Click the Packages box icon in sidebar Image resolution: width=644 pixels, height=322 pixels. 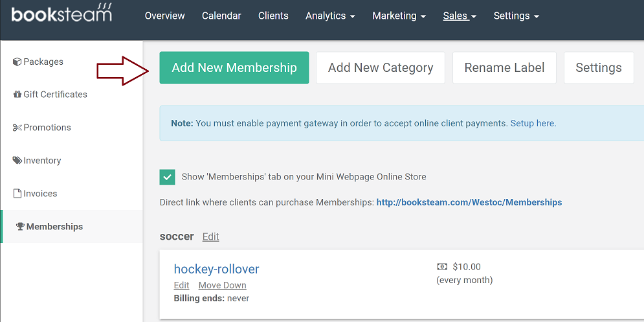pyautogui.click(x=17, y=62)
